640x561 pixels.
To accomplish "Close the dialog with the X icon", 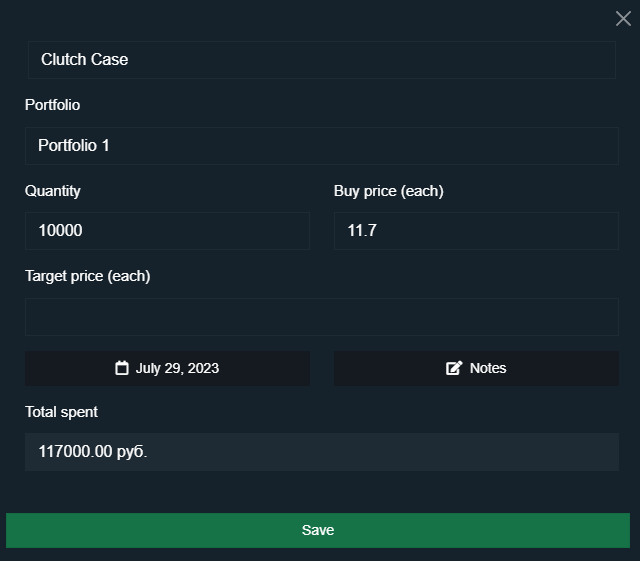I will pos(623,18).
